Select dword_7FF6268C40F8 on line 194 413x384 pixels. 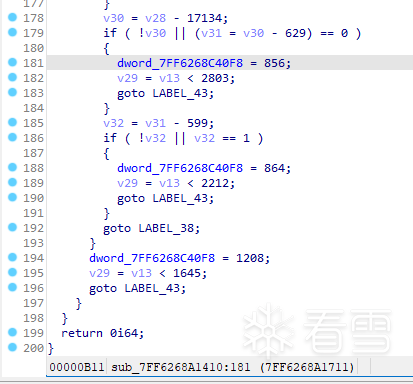[x=152, y=258]
